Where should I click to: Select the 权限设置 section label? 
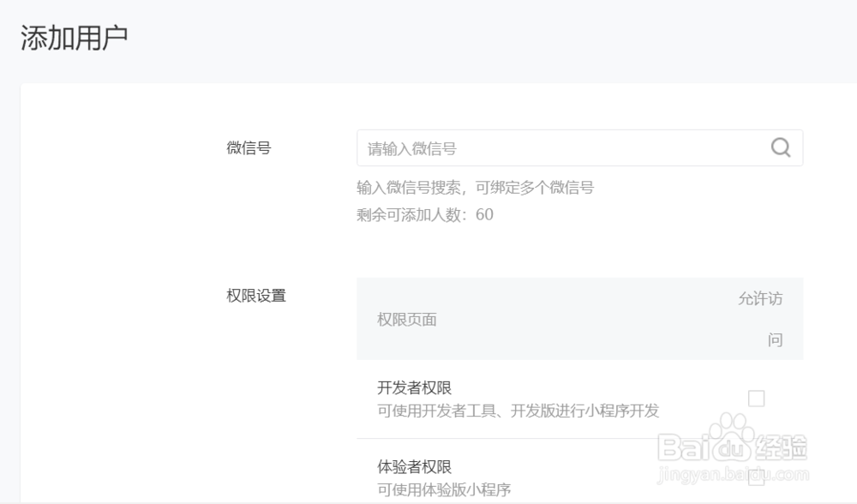point(256,296)
